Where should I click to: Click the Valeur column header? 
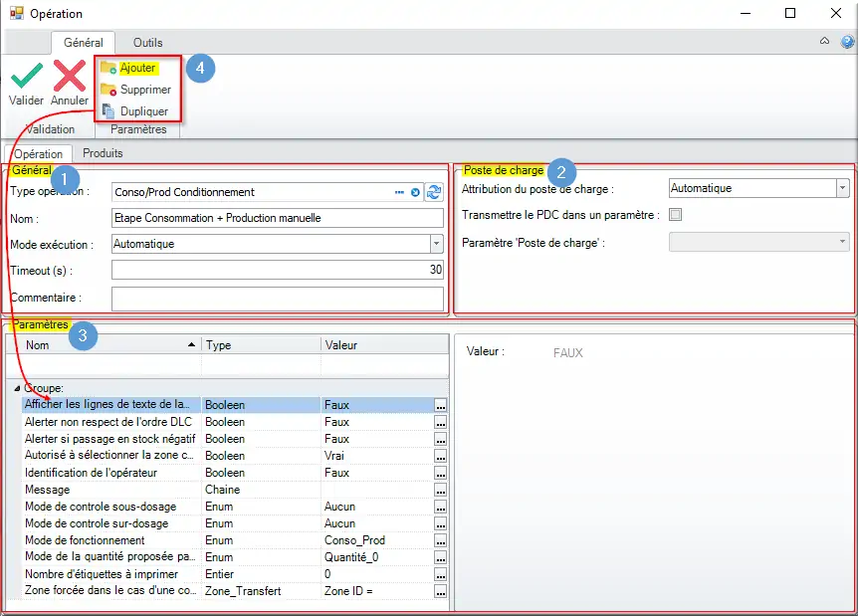384,345
